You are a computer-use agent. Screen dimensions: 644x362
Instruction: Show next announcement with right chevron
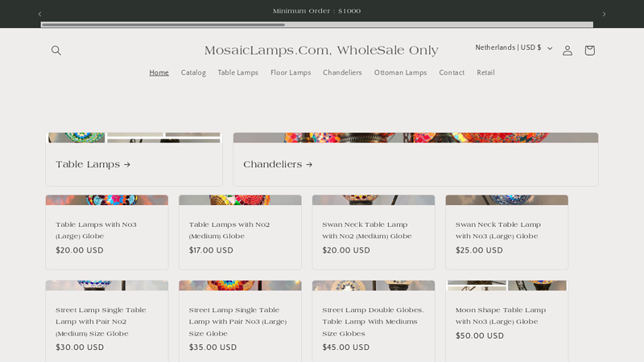(604, 14)
